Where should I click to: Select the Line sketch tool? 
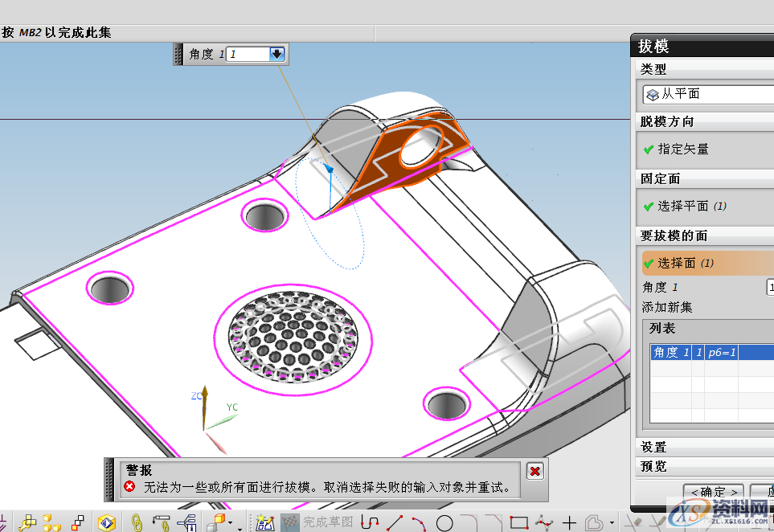click(x=395, y=523)
